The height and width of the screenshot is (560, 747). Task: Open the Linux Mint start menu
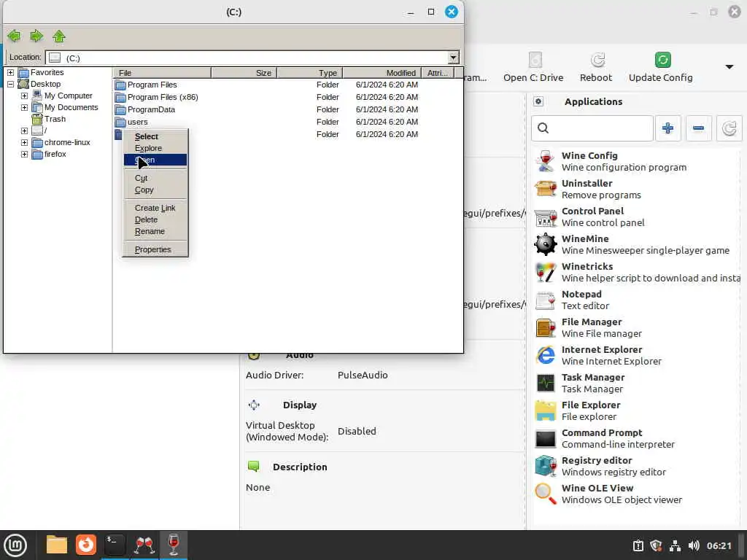point(15,545)
